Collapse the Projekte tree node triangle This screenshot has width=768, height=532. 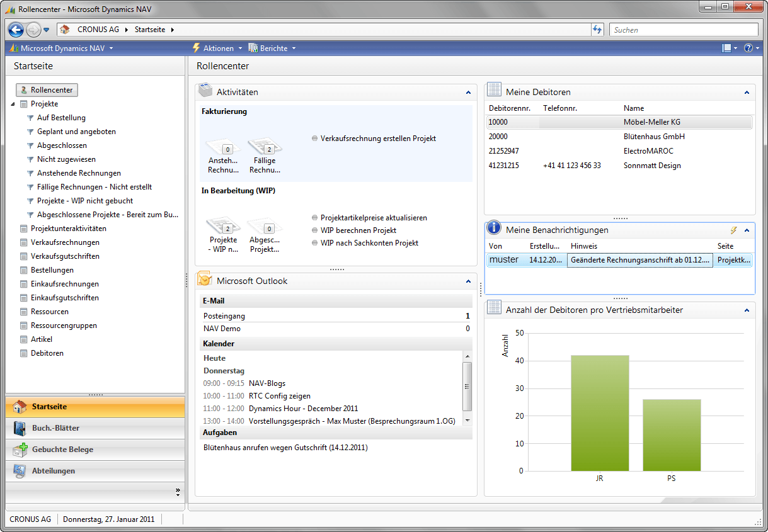coord(13,105)
